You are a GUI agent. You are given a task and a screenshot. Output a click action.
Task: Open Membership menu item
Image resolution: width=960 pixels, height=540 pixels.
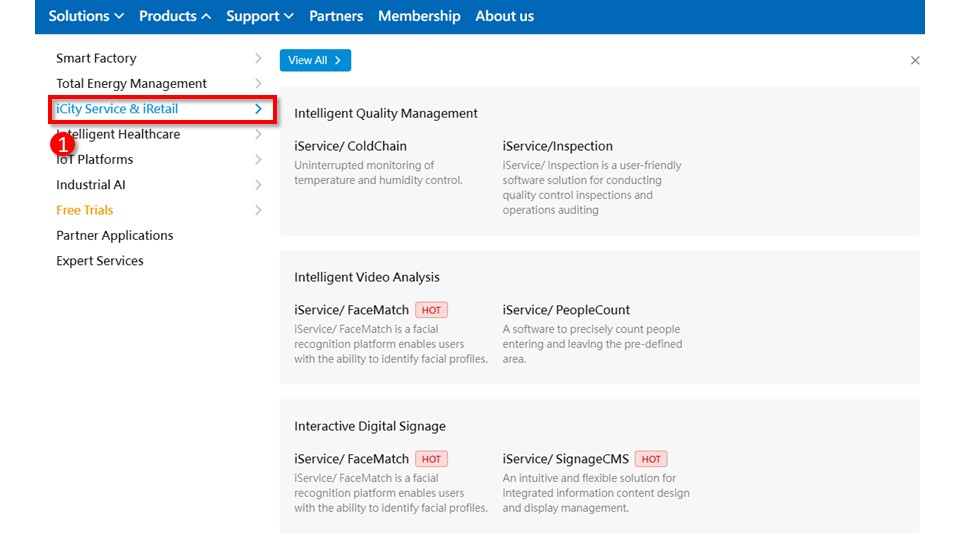point(419,16)
